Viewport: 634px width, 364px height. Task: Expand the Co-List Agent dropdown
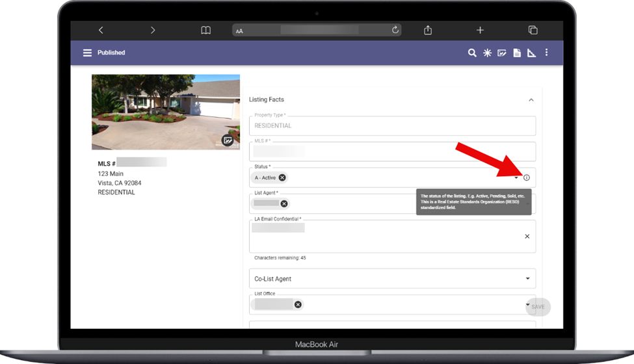click(x=527, y=279)
